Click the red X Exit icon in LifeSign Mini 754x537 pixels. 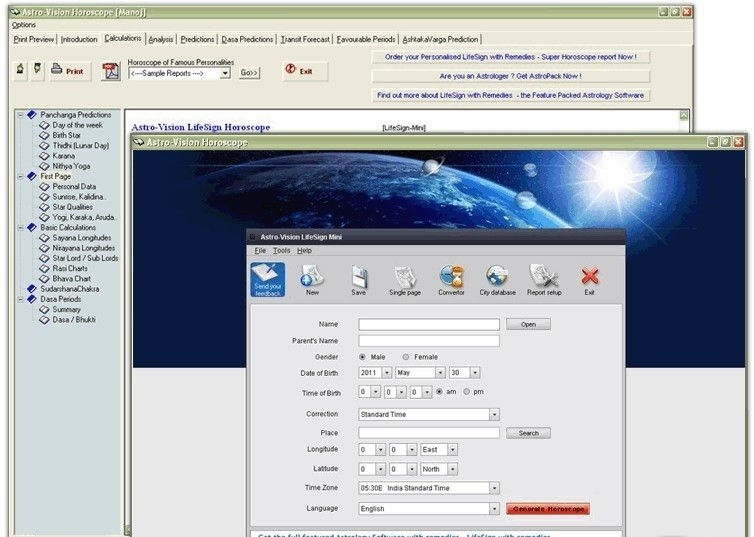pyautogui.click(x=590, y=279)
